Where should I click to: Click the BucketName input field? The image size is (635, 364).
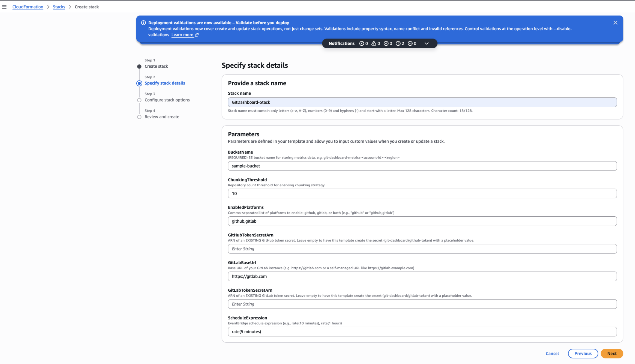pyautogui.click(x=422, y=166)
